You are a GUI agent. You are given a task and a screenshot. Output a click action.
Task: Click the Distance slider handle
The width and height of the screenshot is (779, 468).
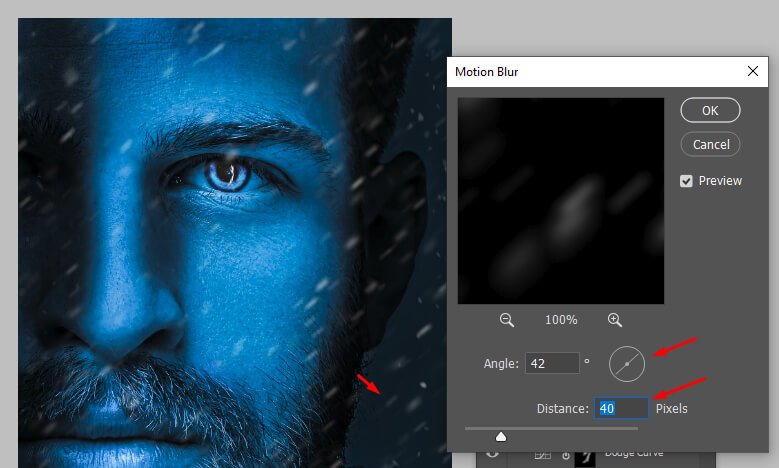click(501, 436)
